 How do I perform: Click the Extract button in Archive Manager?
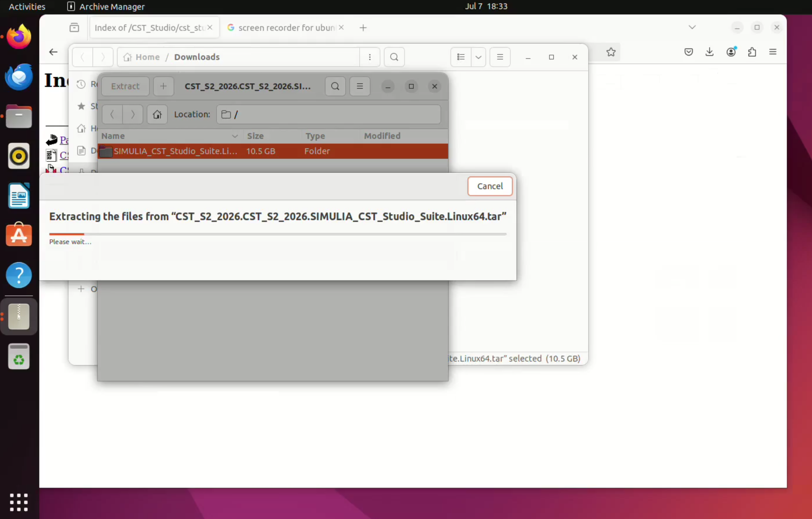pyautogui.click(x=125, y=86)
